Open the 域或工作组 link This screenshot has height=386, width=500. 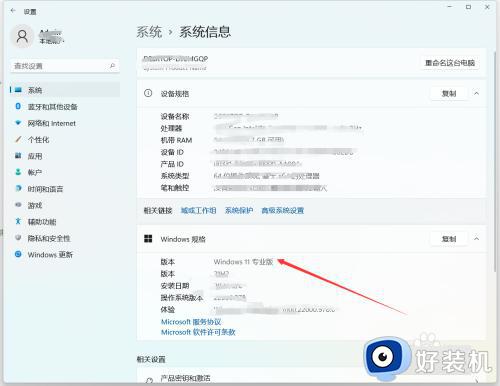198,210
